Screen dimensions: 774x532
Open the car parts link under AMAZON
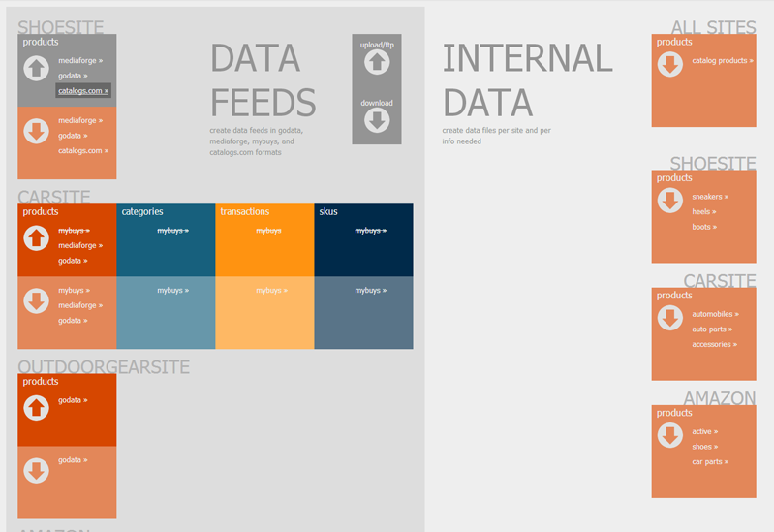click(710, 462)
